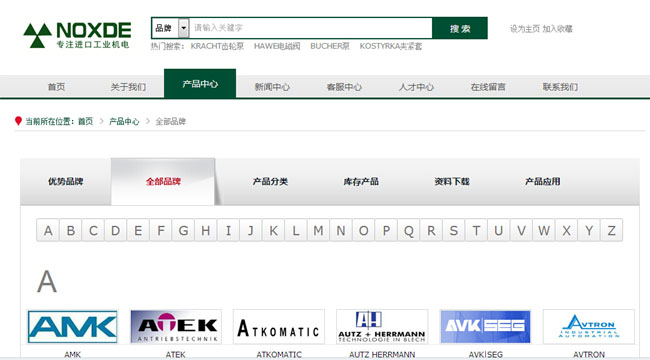Click the red location pin icon
The image size is (650, 360).
pos(18,121)
